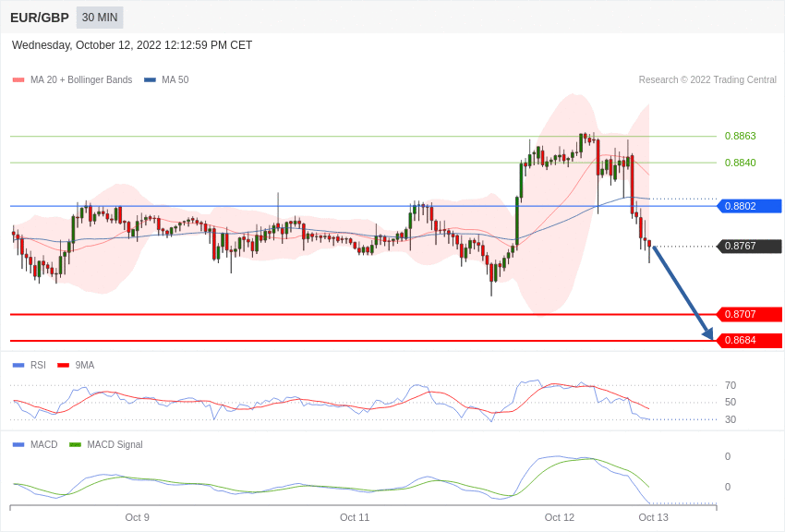Click the blue 0.8802 pivot price tag
Screen dimensions: 785x532
coord(750,206)
